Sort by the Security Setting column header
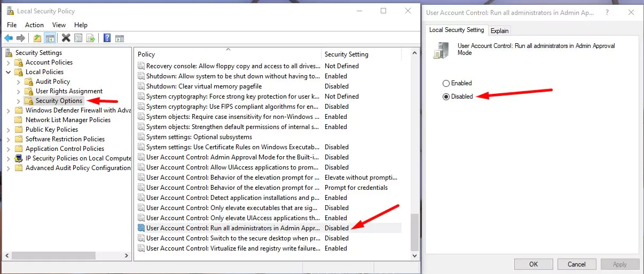The image size is (644, 274). click(347, 54)
